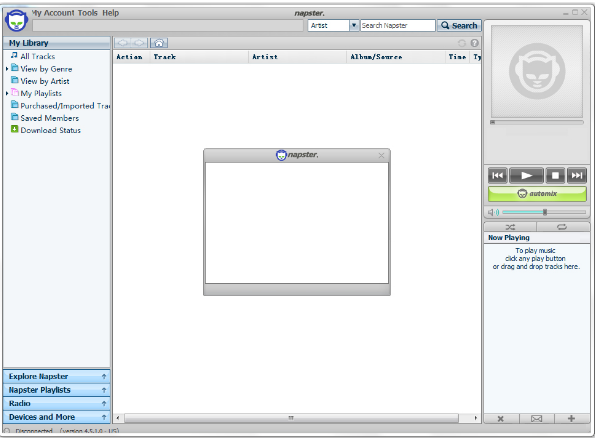Open the My Account menu
Image resolution: width=595 pixels, height=438 pixels.
[53, 13]
